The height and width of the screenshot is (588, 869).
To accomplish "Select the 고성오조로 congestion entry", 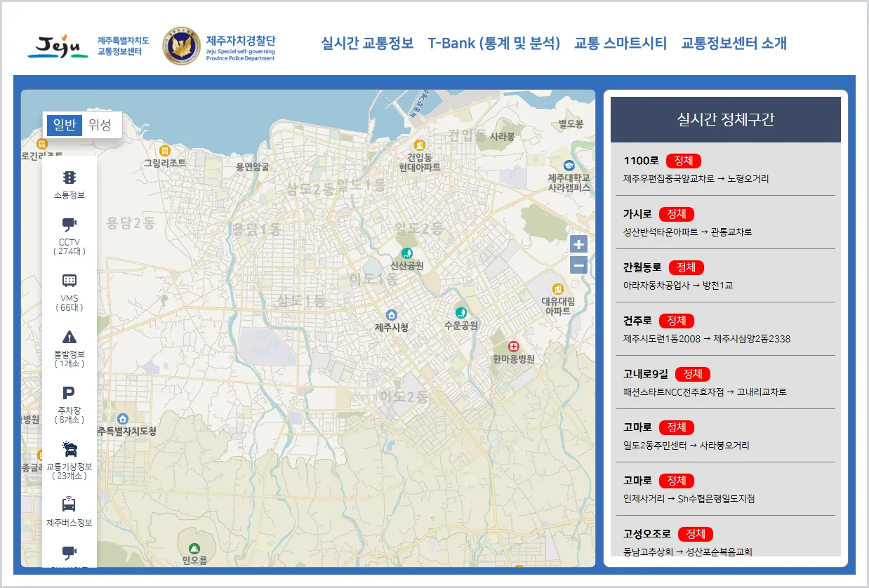I will coord(726,537).
